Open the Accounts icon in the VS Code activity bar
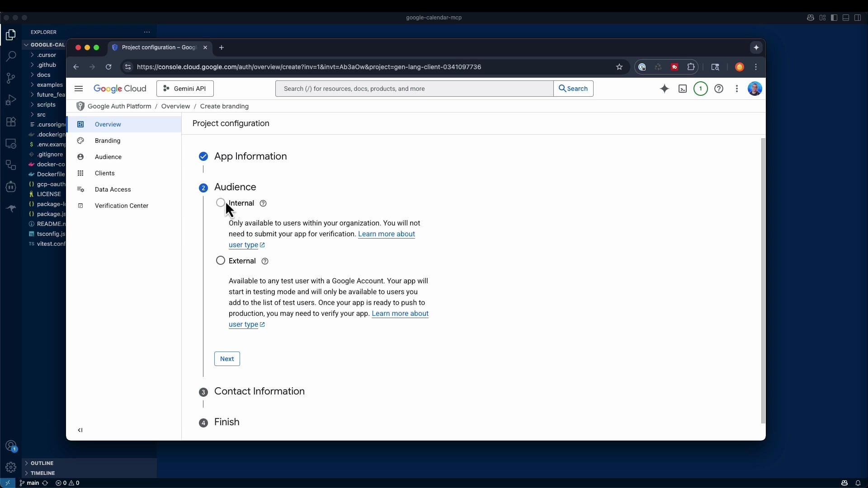This screenshot has height=488, width=868. coord(11,446)
